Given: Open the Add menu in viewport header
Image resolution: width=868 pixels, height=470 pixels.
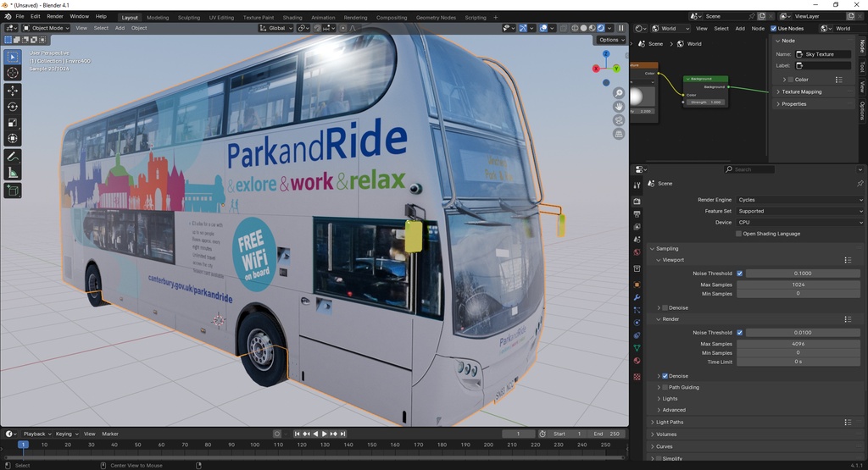Looking at the screenshot, I should tap(120, 28).
